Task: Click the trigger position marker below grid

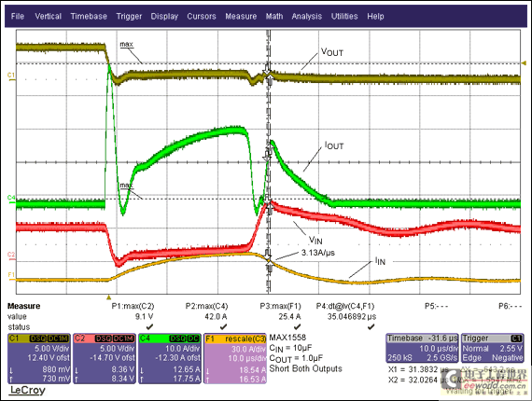Action: [x=108, y=297]
